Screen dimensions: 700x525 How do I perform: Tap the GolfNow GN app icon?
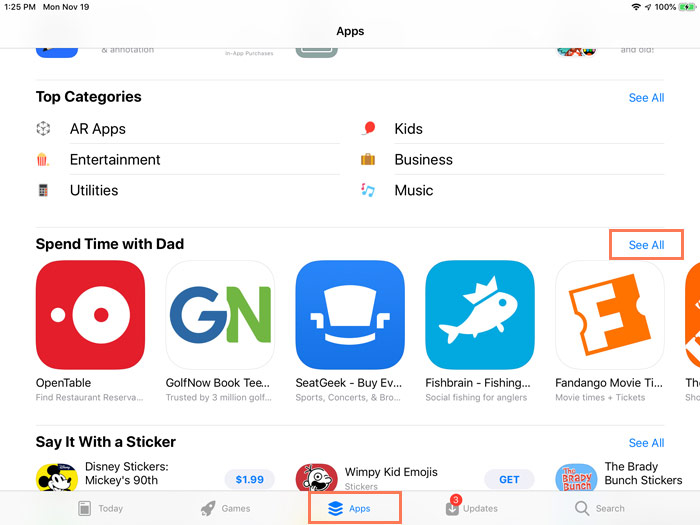(220, 315)
